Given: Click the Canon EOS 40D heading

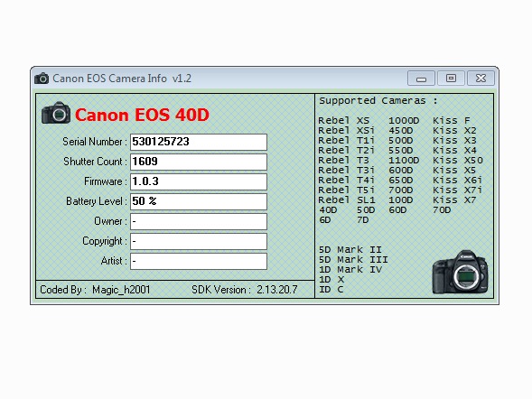Looking at the screenshot, I should point(142,115).
